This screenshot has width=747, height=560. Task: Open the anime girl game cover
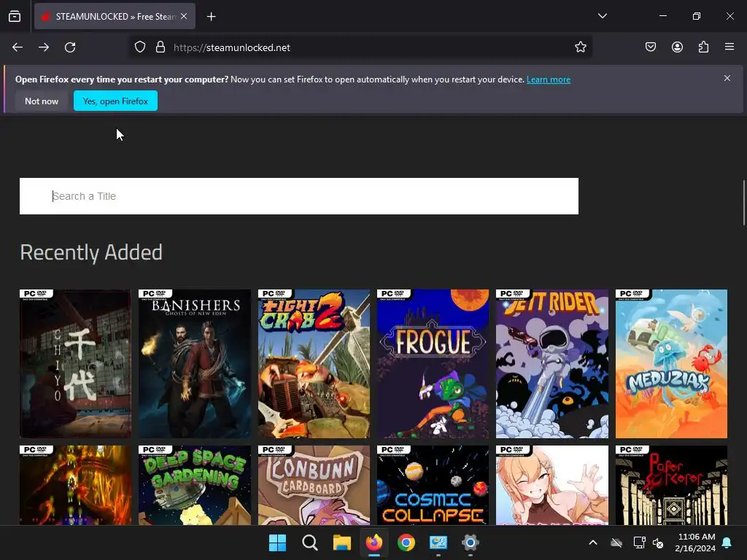click(x=552, y=485)
